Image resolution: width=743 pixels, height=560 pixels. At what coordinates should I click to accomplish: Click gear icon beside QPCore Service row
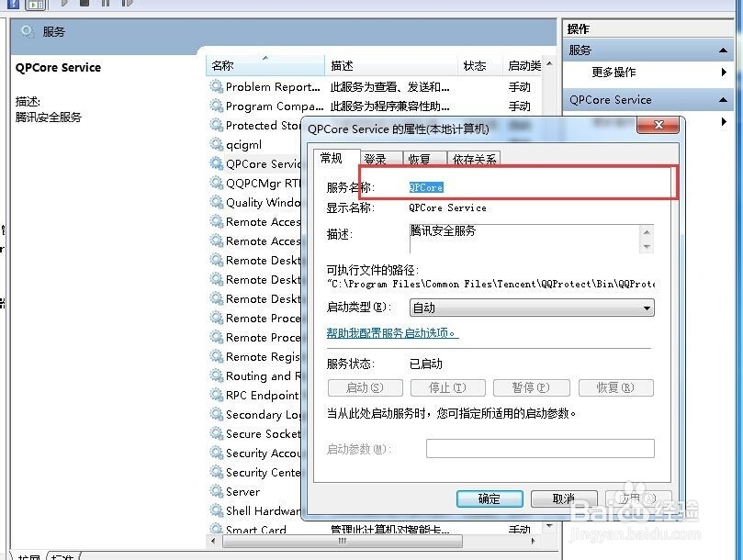(x=217, y=164)
